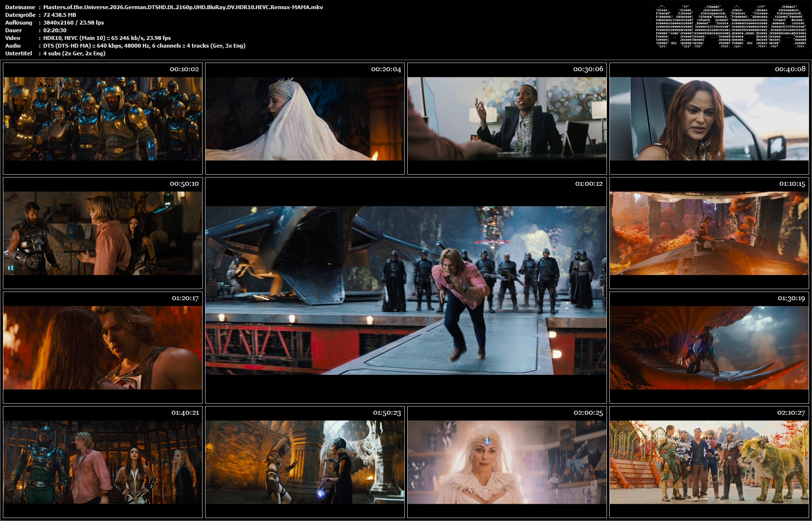Click the video info line starting HDR10, HEVC
Viewport: 812px width, 521px height.
[x=107, y=38]
